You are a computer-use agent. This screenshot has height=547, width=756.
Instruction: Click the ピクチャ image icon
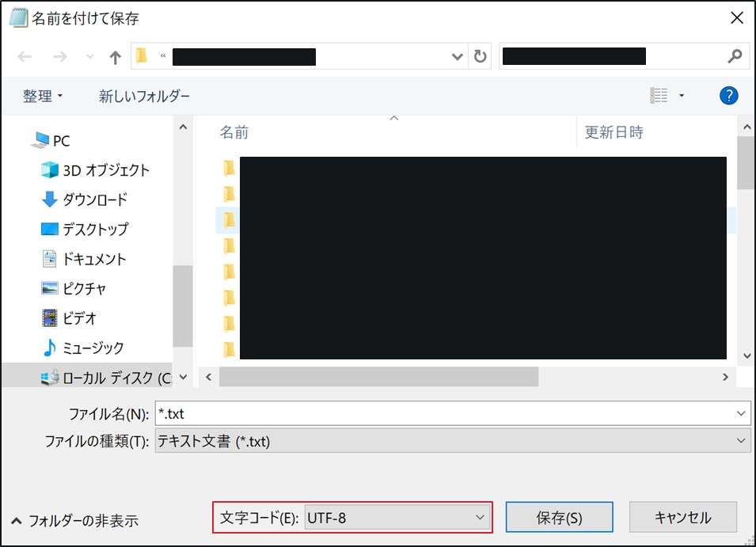(x=50, y=288)
